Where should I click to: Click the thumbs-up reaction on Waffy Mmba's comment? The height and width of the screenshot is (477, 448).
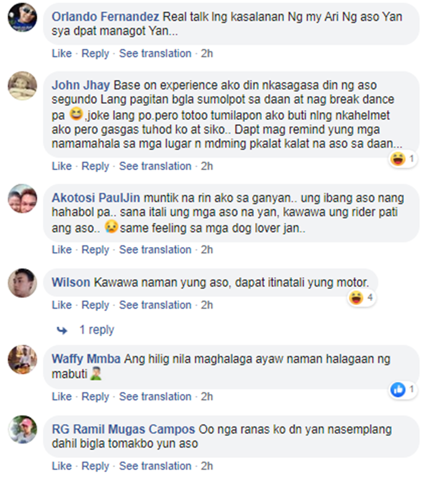point(398,390)
